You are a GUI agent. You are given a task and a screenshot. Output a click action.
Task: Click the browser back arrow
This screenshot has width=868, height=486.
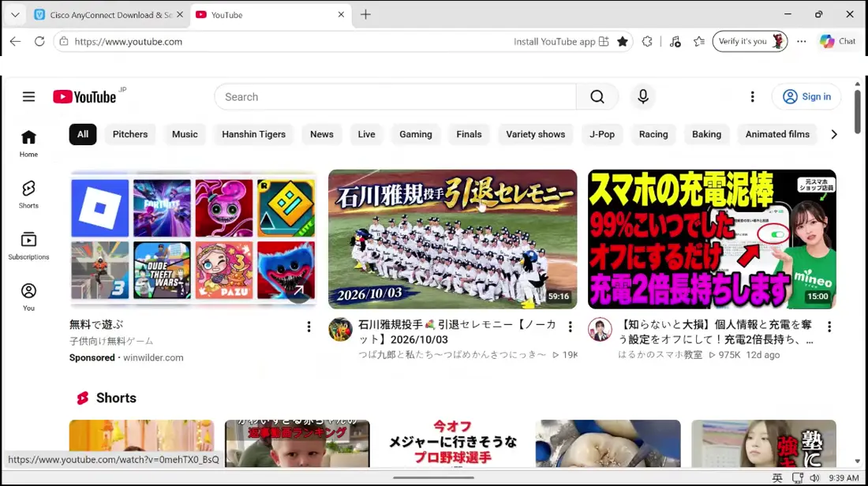(x=15, y=42)
